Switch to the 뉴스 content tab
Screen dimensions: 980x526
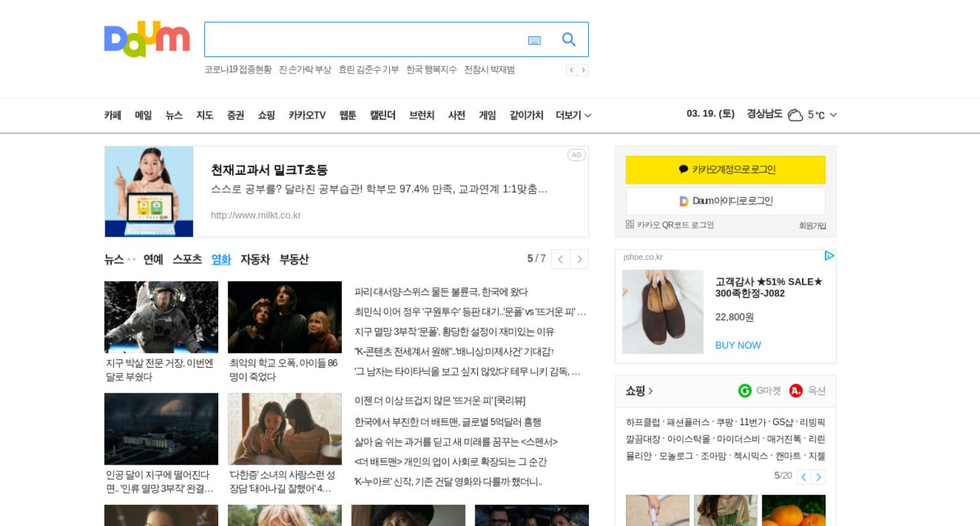[114, 259]
